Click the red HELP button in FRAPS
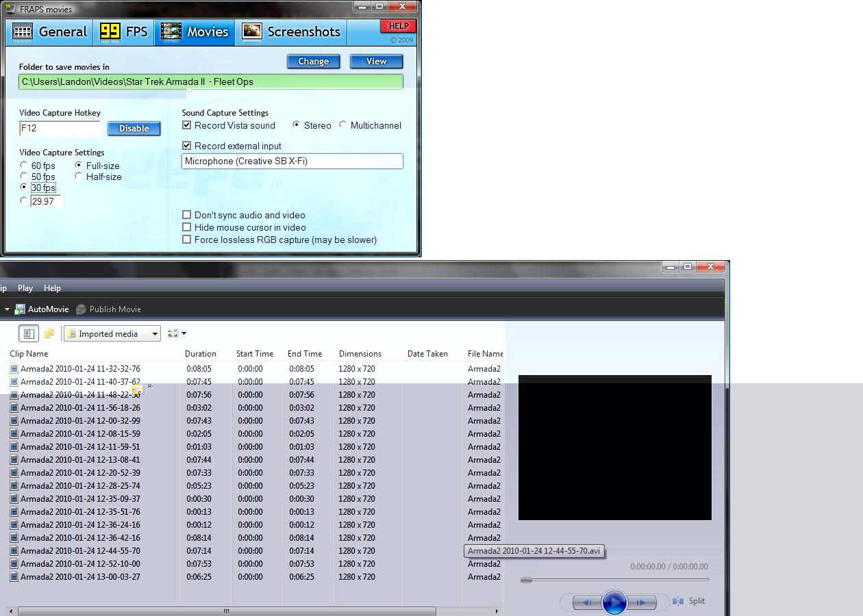The image size is (863, 616). 399,26
